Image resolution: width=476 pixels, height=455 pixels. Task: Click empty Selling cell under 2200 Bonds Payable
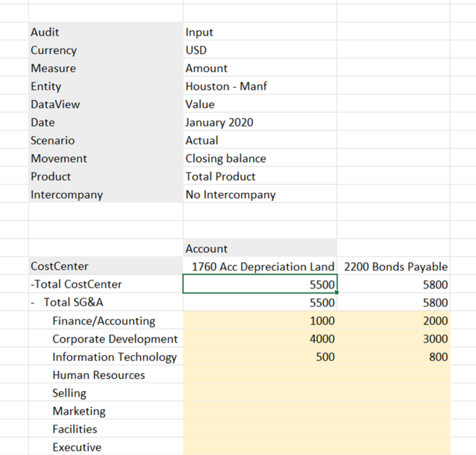tap(393, 392)
